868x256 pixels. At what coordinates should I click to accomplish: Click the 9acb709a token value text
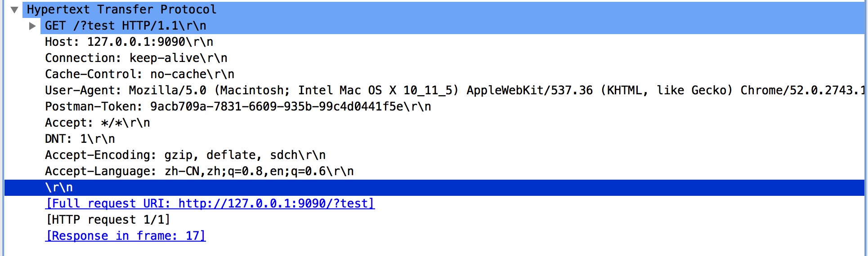click(178, 106)
